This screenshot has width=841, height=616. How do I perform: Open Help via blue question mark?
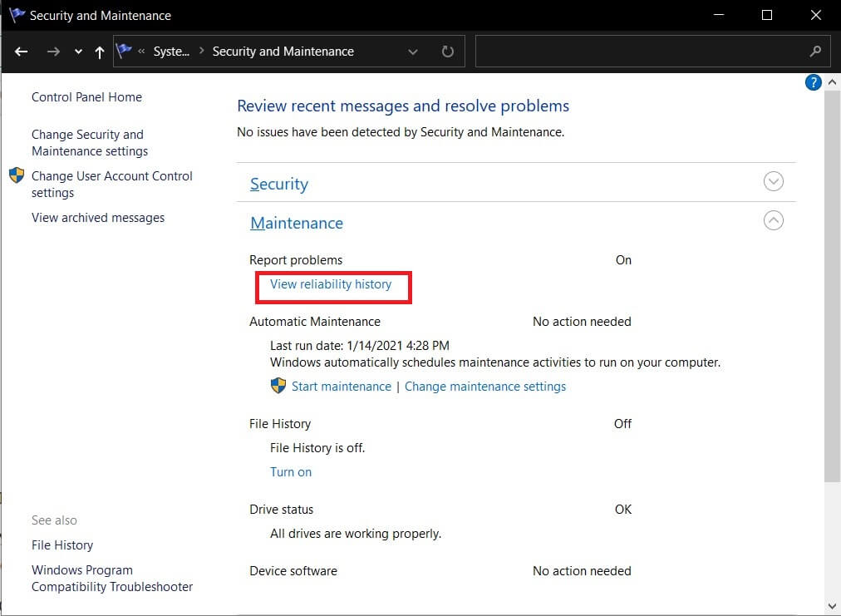click(x=814, y=82)
